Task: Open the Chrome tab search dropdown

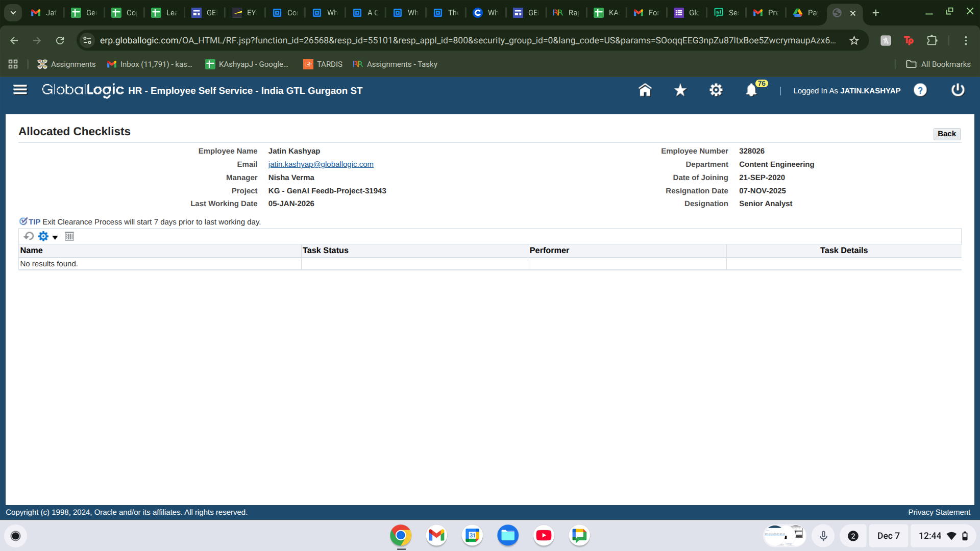Action: tap(13, 13)
